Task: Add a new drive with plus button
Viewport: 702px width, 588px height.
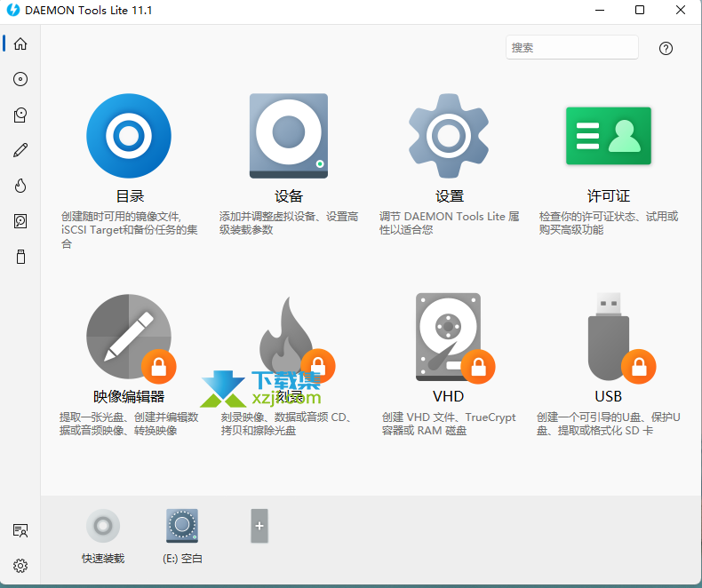Action: coord(259,526)
